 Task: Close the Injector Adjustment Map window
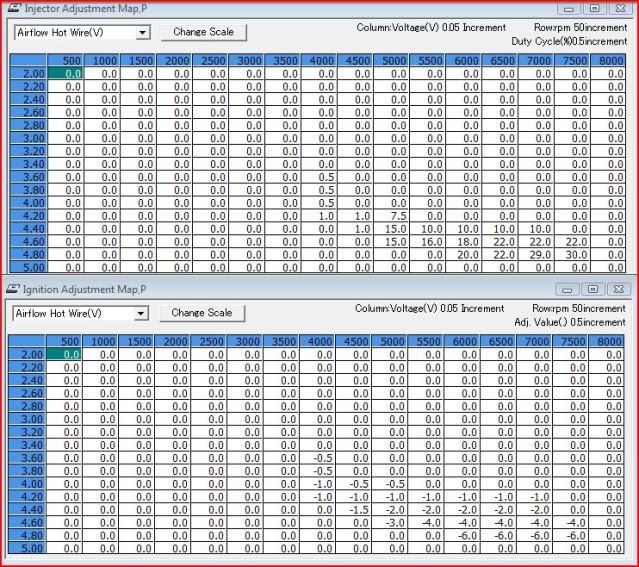(620, 9)
